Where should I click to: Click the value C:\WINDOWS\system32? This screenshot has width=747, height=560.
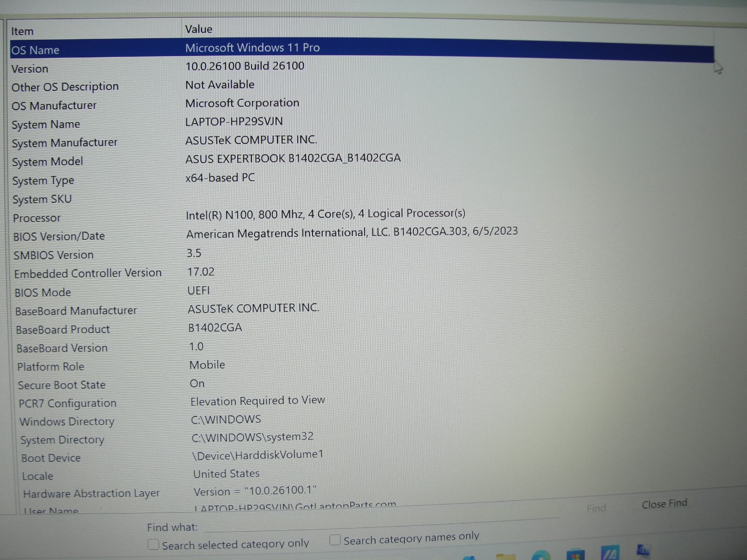click(x=253, y=437)
